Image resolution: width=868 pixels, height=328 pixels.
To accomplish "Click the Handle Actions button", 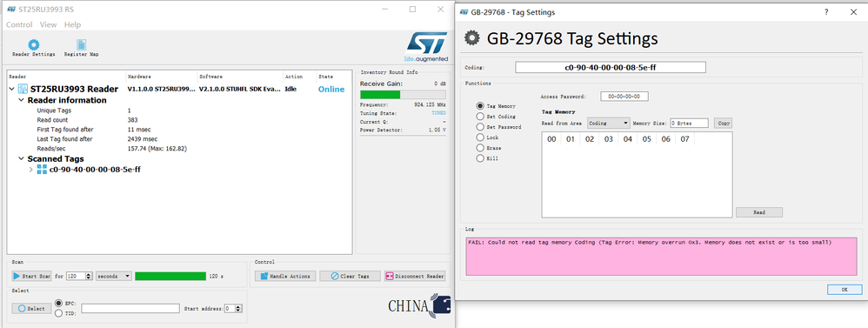I will tap(285, 276).
